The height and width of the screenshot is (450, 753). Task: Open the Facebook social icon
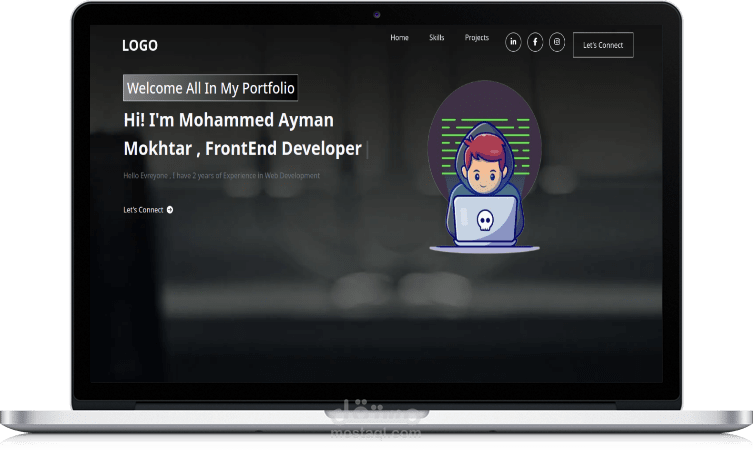[x=535, y=42]
